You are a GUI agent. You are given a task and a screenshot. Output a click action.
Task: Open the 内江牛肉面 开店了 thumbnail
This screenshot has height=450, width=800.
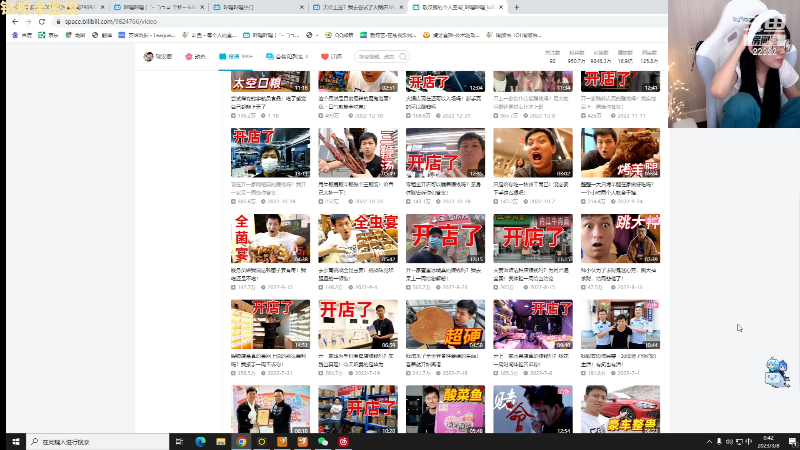[x=533, y=238]
